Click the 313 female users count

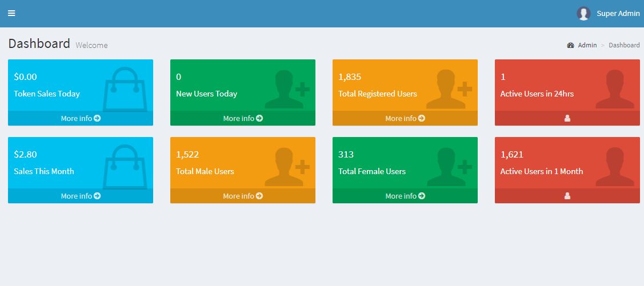[x=346, y=154]
